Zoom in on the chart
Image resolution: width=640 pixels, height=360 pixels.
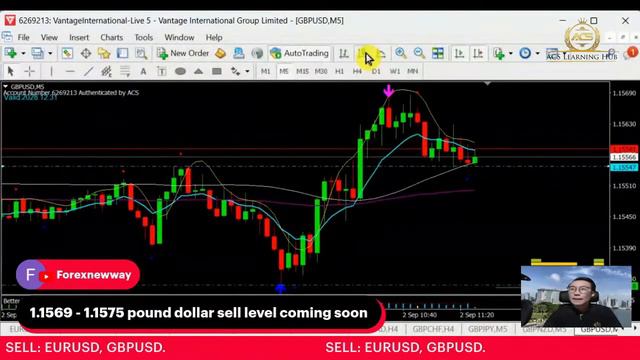(x=401, y=53)
